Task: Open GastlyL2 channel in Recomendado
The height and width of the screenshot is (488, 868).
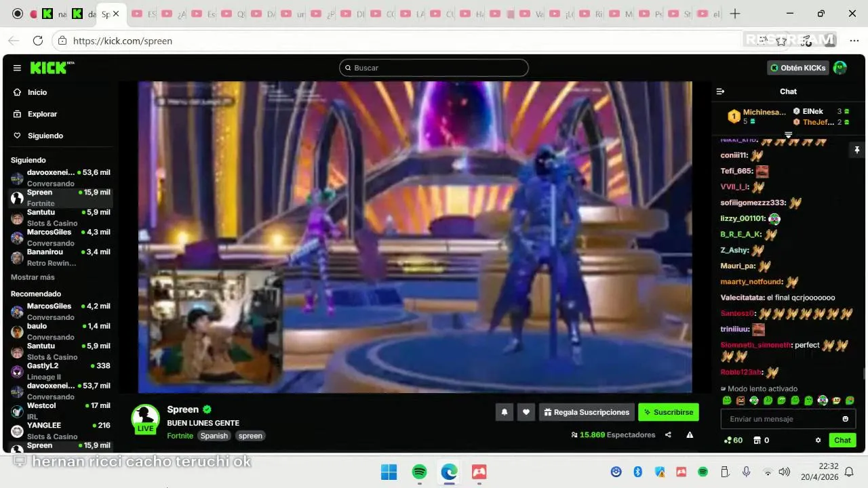Action: point(60,371)
